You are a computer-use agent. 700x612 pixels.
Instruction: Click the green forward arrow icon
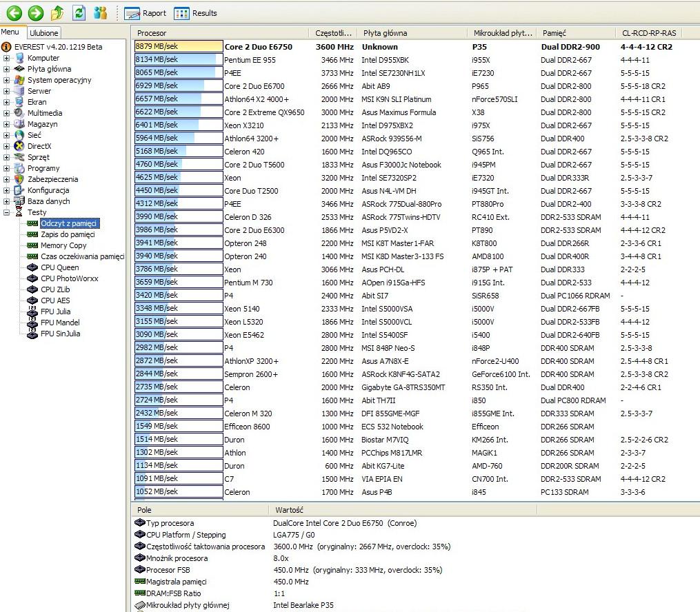[36, 12]
